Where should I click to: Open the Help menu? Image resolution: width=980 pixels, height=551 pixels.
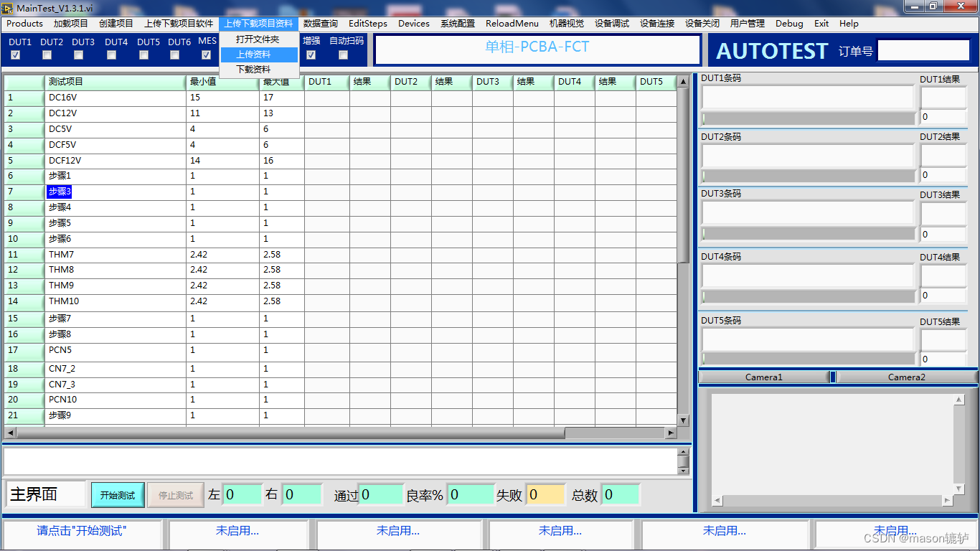pos(849,24)
